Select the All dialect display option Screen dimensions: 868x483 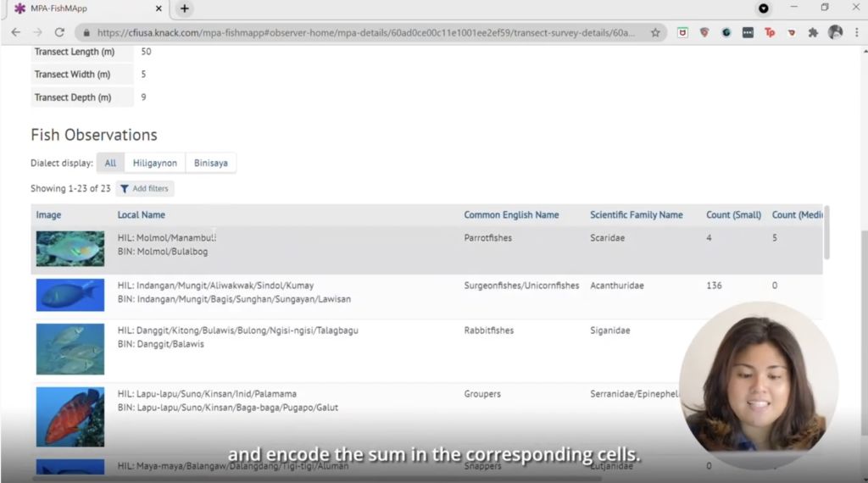[110, 163]
